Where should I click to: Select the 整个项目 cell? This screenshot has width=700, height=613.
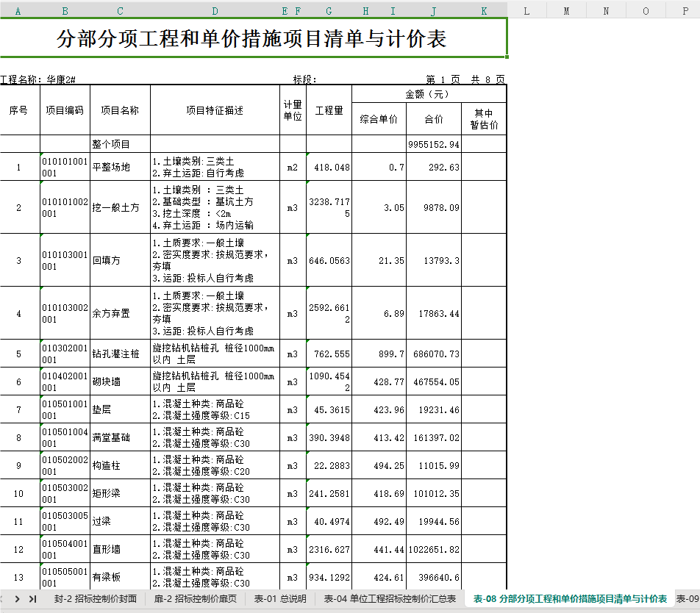point(120,144)
